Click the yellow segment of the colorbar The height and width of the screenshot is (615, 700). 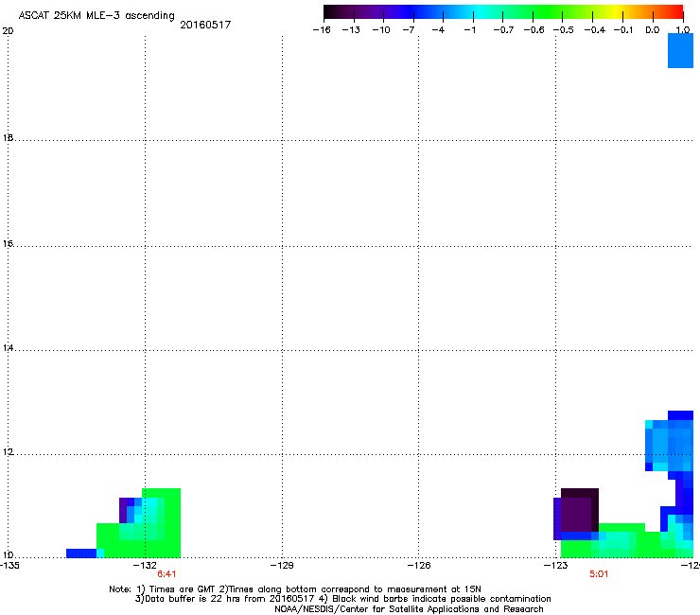tap(616, 11)
